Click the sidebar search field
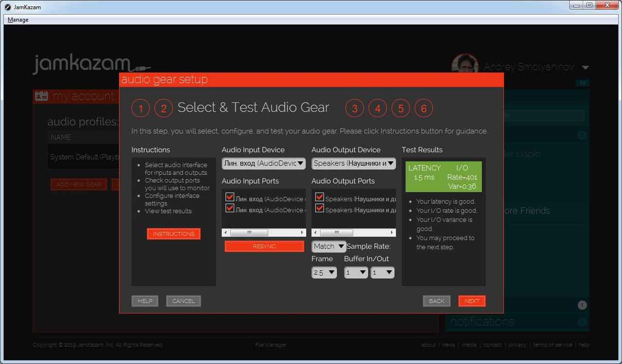The height and width of the screenshot is (364, 622). (545, 116)
